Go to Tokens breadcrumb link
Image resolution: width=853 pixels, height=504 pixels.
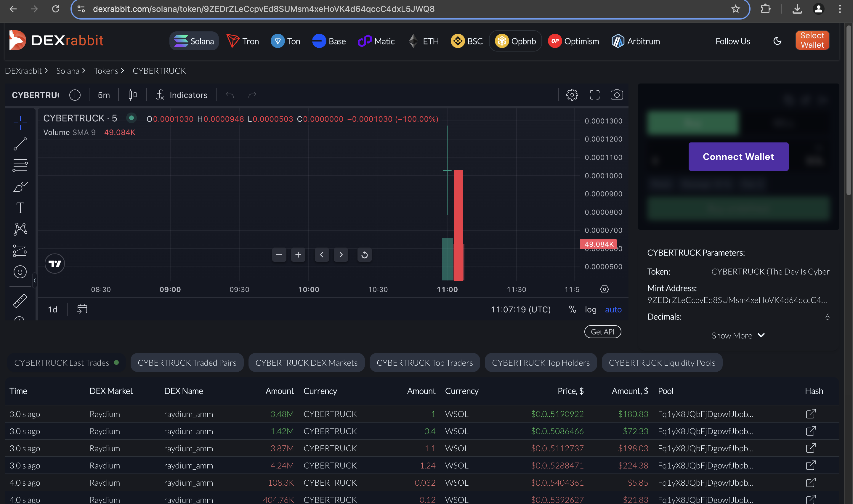pos(106,71)
